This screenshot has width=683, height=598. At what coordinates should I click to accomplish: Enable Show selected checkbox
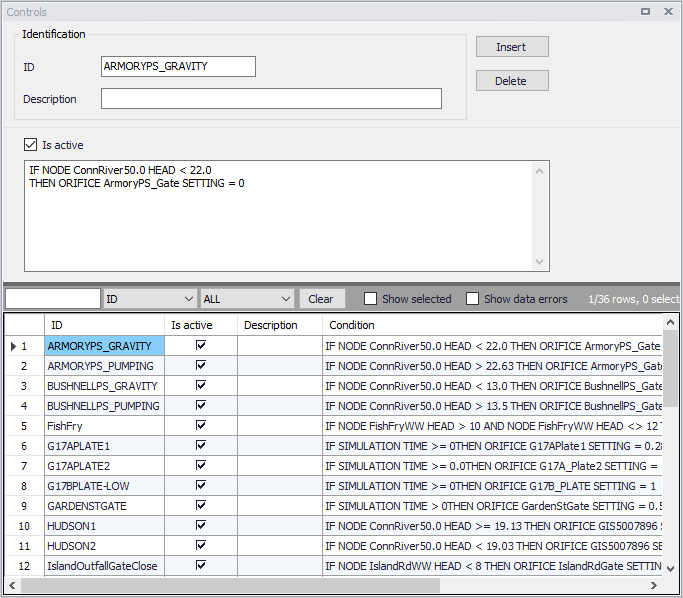coord(370,299)
